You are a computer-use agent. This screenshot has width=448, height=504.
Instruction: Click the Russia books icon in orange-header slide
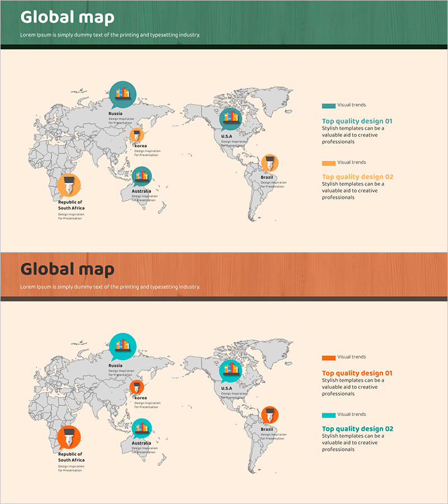(x=123, y=346)
